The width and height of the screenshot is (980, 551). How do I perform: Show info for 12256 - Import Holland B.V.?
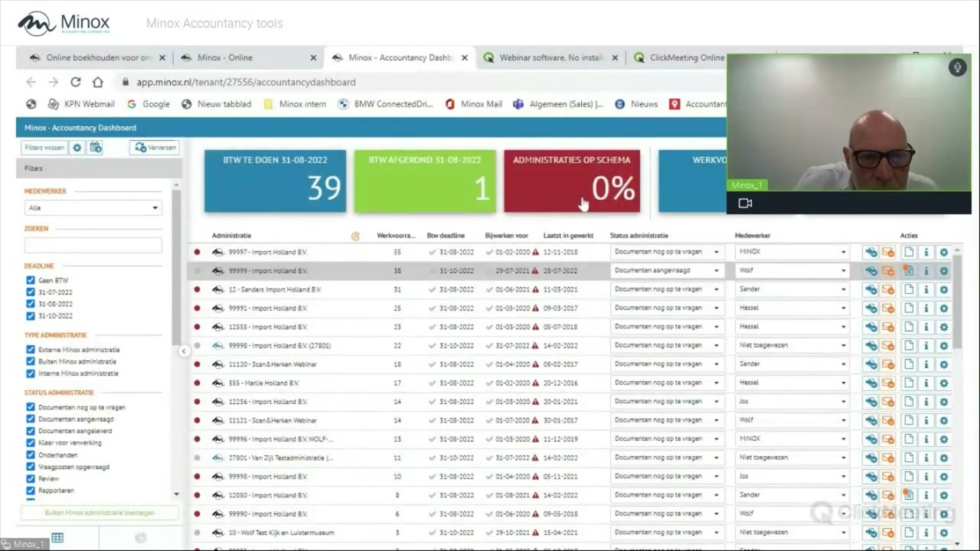(926, 402)
